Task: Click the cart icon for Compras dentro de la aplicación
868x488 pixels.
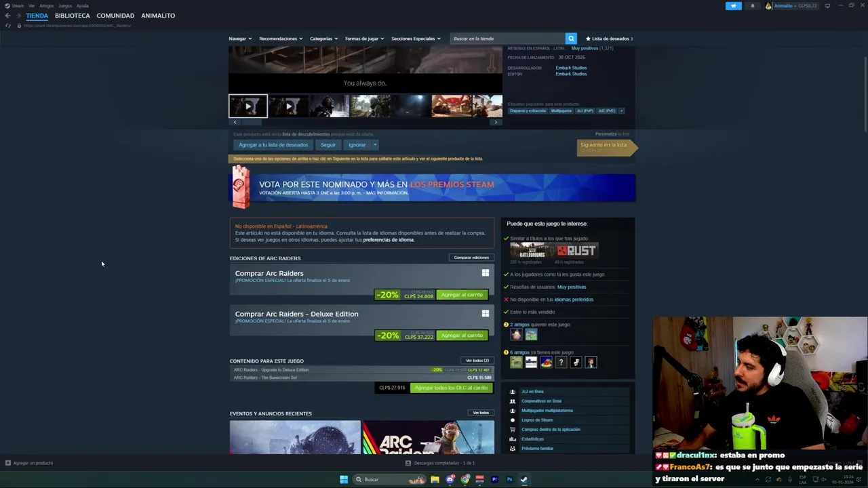Action: point(513,430)
